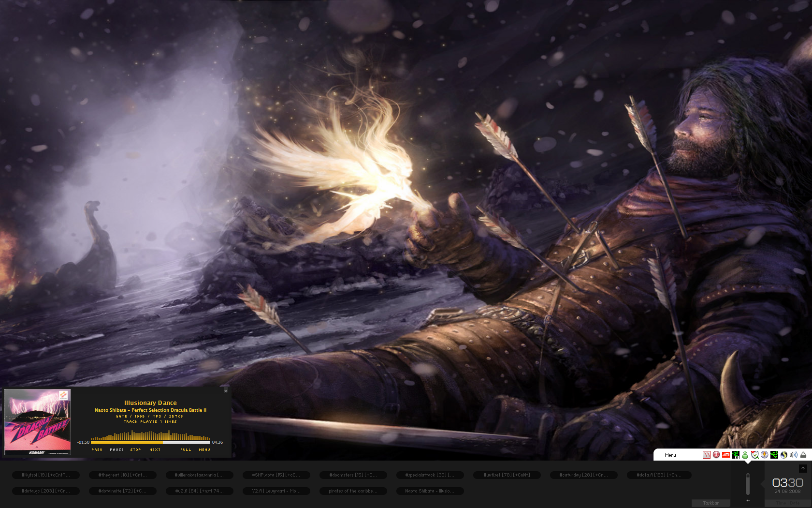
Task: Click the safely remove hardware eject icon
Action: point(803,455)
